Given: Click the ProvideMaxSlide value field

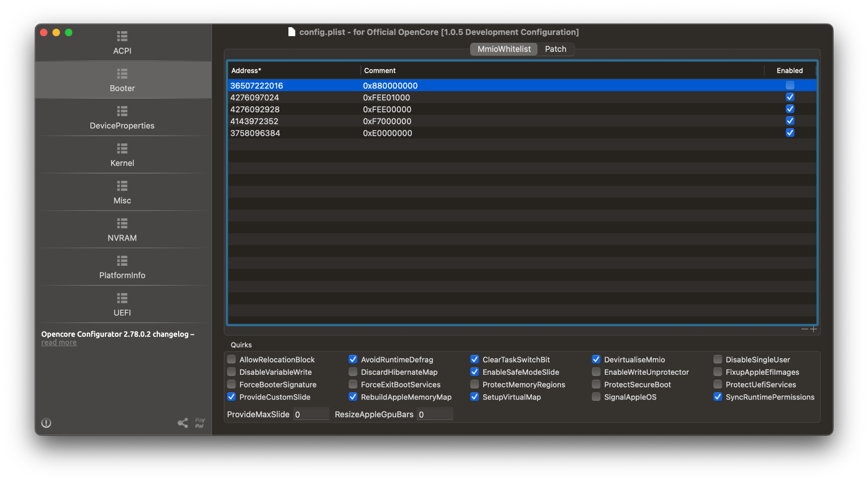Looking at the screenshot, I should coord(311,414).
